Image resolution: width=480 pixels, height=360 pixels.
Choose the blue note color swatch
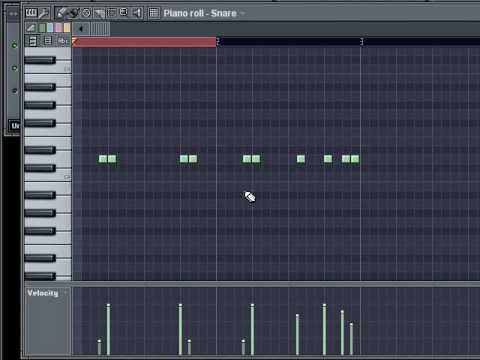click(x=50, y=28)
